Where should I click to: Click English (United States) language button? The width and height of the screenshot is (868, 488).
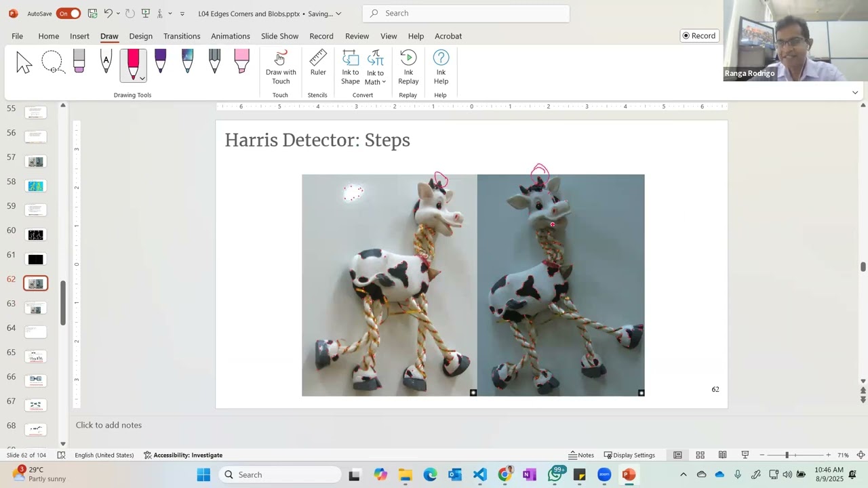[104, 455]
